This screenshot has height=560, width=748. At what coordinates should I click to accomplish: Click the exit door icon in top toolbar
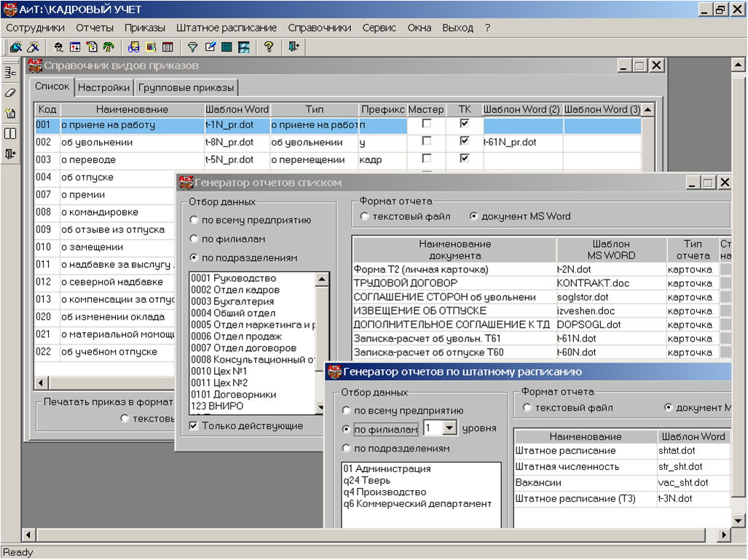tap(293, 47)
